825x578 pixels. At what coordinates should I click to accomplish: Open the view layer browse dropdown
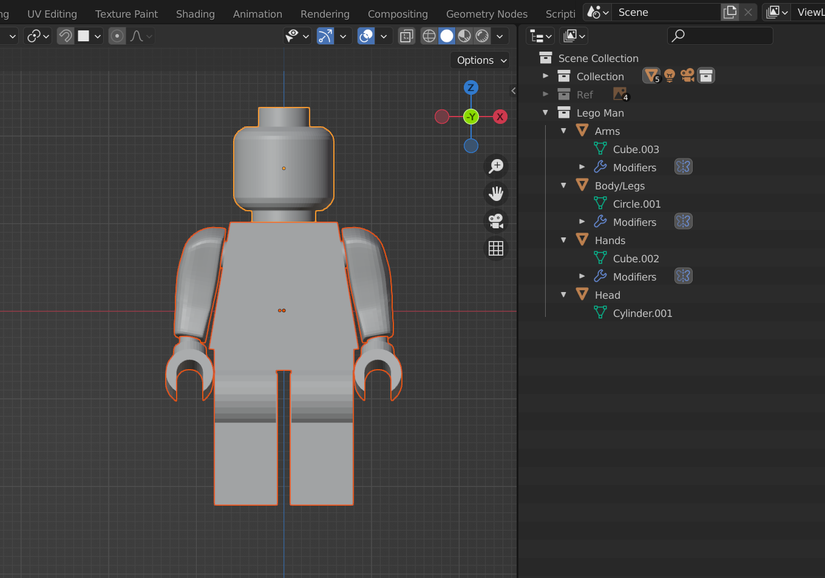pyautogui.click(x=777, y=12)
